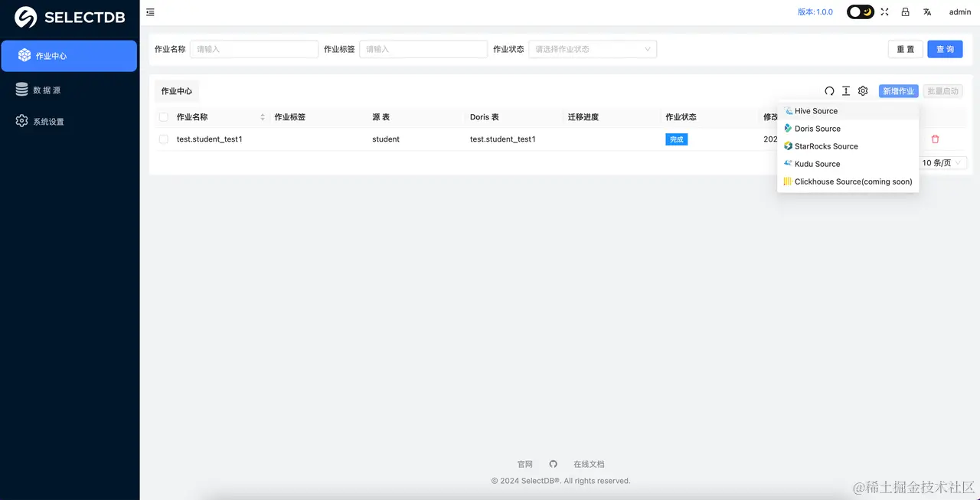Switch to the 作业中心 tab above table
Screen dimensions: 980x500
(x=177, y=91)
